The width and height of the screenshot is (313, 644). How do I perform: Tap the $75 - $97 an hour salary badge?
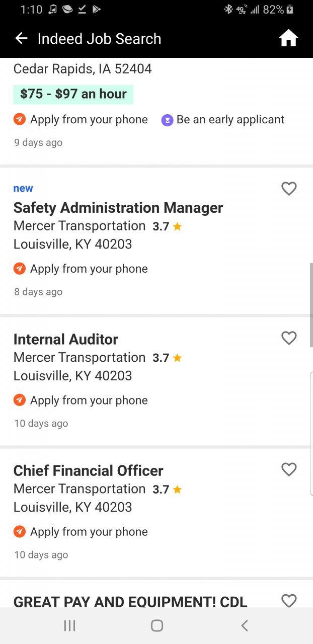click(73, 94)
